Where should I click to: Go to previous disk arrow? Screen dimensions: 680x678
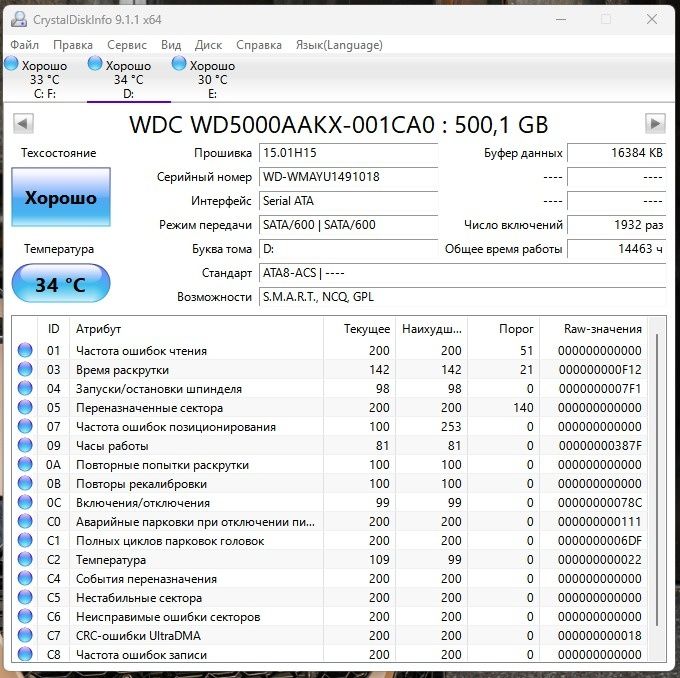(x=23, y=124)
